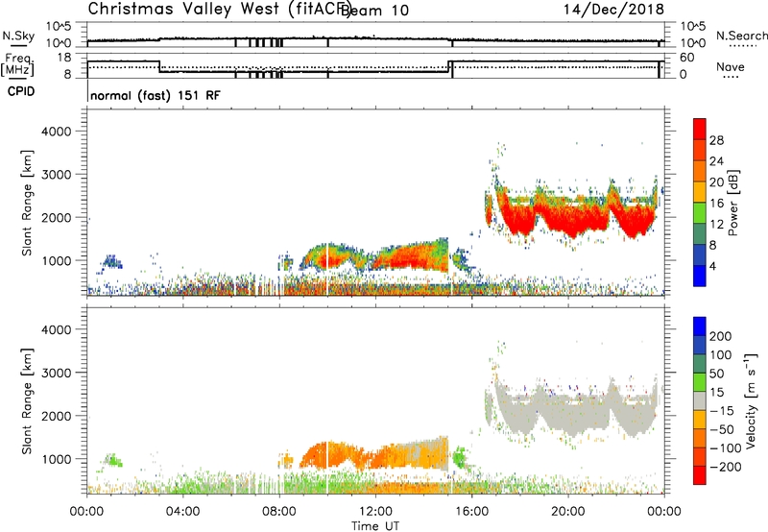
Task: Click the 2000 tick on the velocity panel axis
Action: coord(56,416)
